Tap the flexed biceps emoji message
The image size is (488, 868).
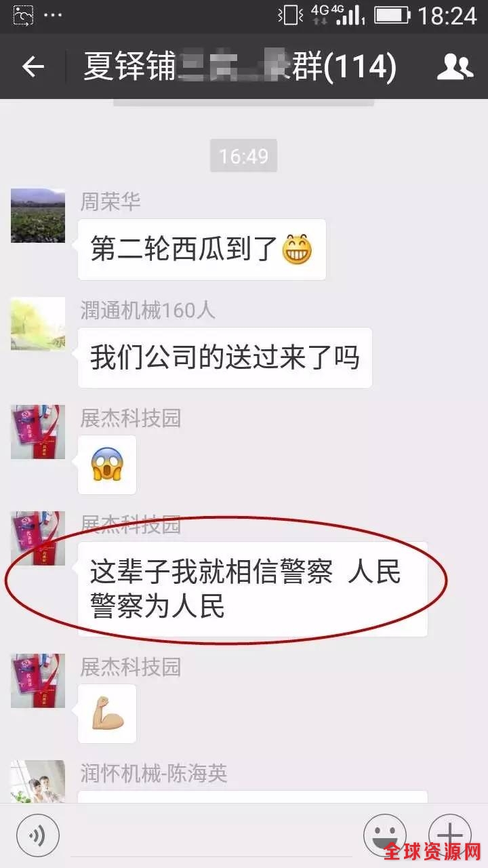[x=107, y=713]
